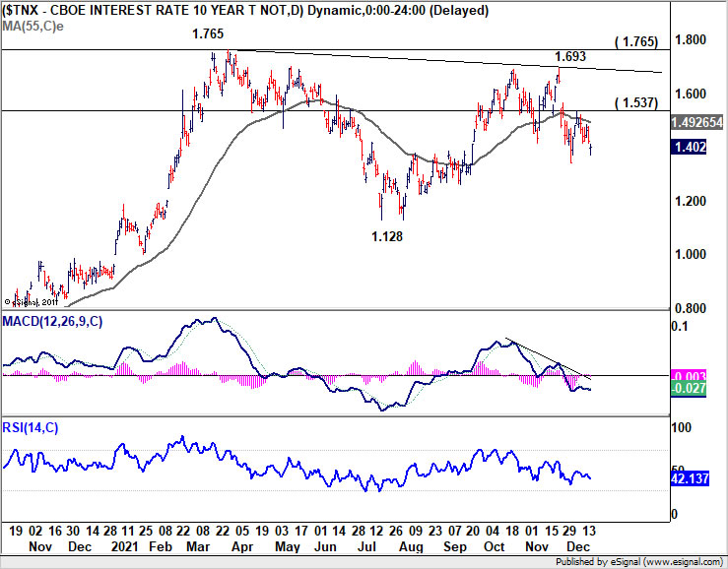
Task: Click the Oct month label on time axis
Action: point(494,546)
